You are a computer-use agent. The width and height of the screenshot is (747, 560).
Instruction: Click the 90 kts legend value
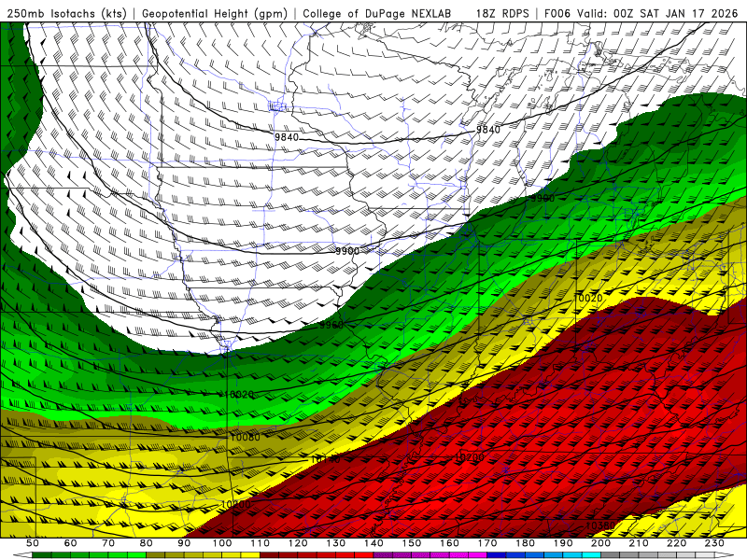(x=184, y=543)
